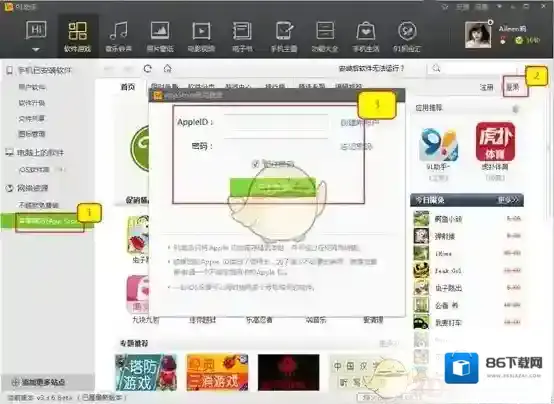
Task: Open the 虎扑体育 recommended app icon
Action: (495, 141)
